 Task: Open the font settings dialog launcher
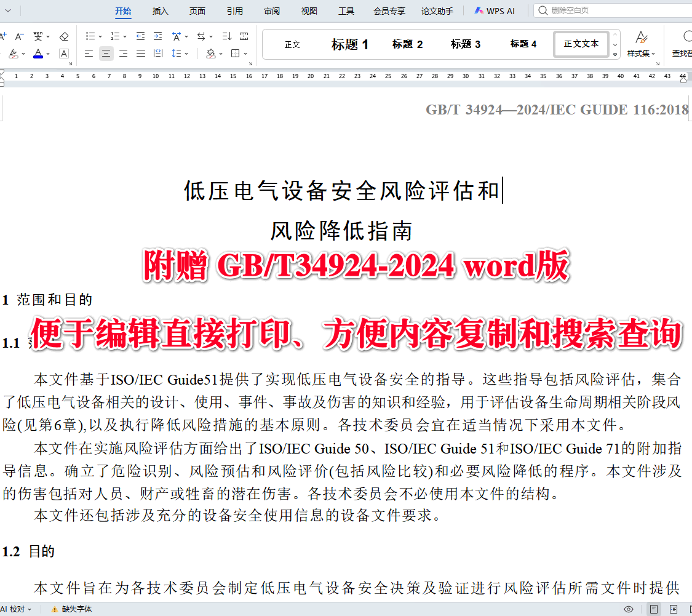click(70, 63)
